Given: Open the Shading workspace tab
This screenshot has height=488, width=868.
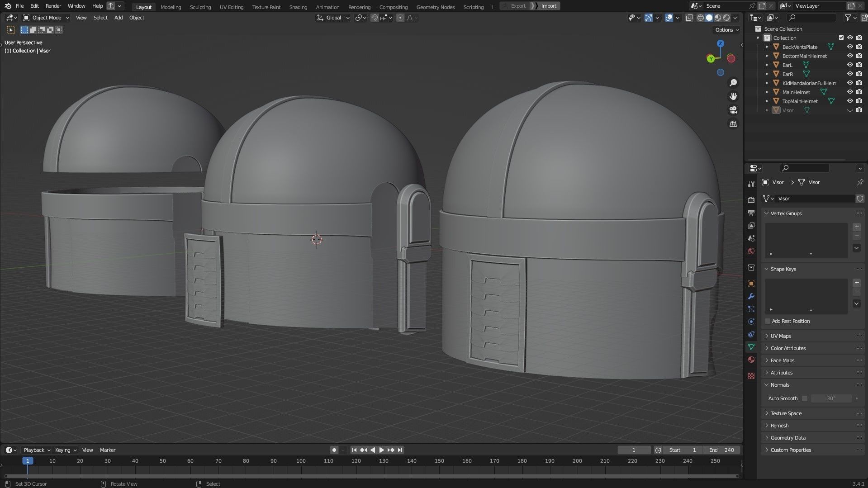Looking at the screenshot, I should click(298, 7).
